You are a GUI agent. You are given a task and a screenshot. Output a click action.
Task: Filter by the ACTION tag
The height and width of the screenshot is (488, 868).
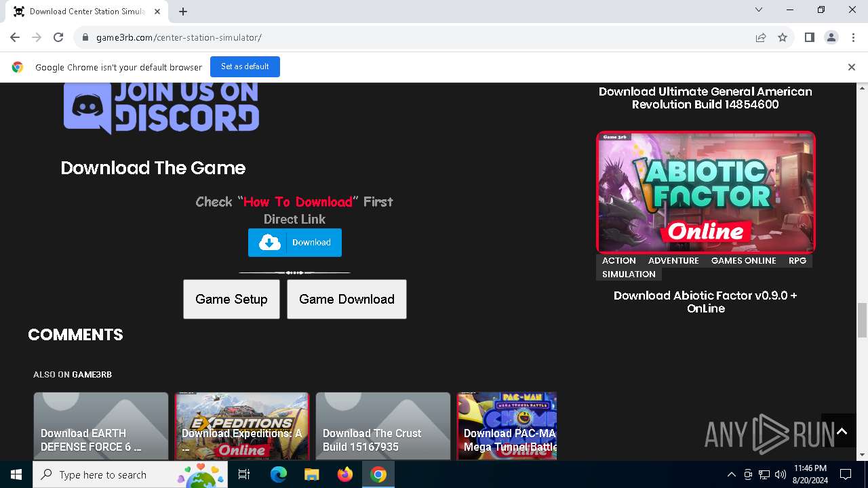pyautogui.click(x=619, y=260)
